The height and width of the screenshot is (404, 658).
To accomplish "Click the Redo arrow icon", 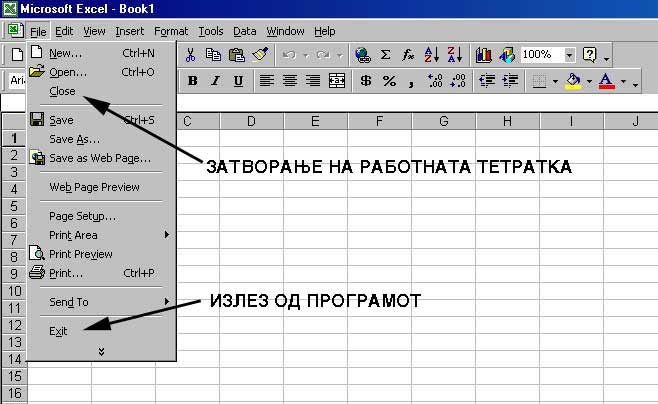I will (323, 55).
